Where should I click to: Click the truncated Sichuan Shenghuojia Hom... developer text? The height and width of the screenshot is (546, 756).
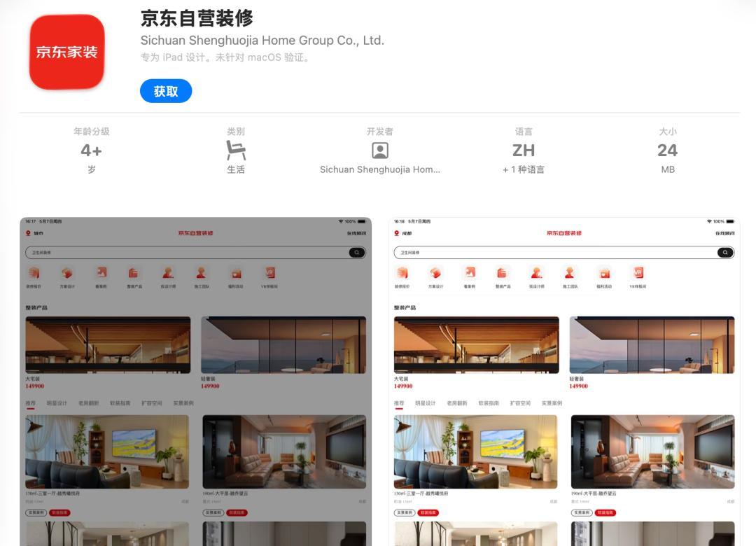[x=380, y=169]
